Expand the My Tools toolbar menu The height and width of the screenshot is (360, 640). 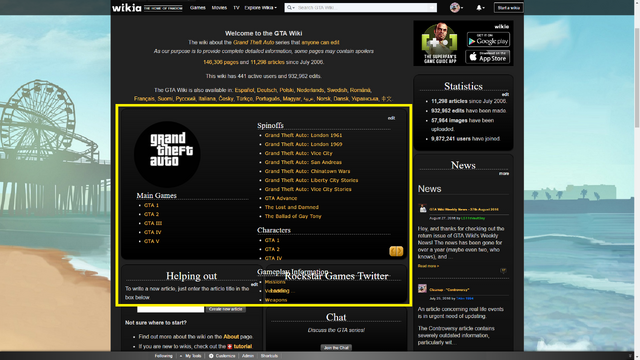(191, 356)
